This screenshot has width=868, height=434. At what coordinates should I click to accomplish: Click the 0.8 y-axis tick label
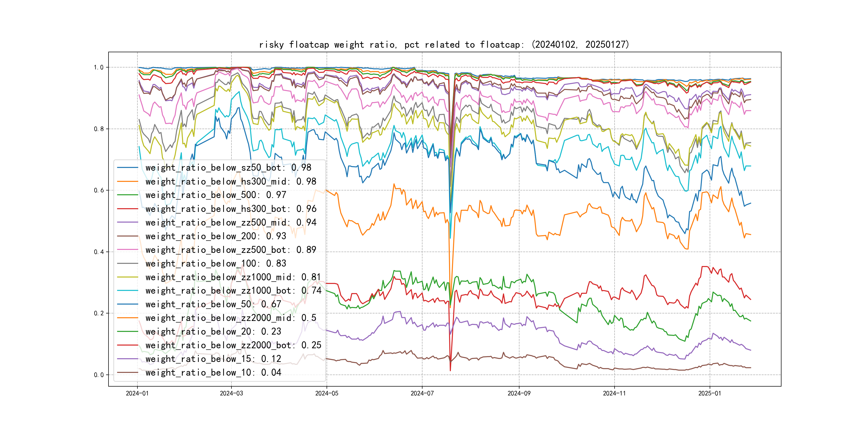(98, 129)
